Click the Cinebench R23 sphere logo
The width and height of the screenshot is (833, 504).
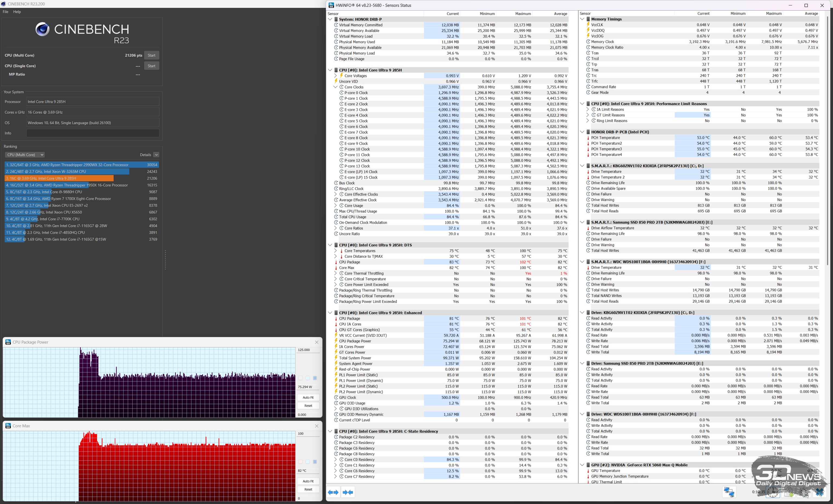coord(42,29)
